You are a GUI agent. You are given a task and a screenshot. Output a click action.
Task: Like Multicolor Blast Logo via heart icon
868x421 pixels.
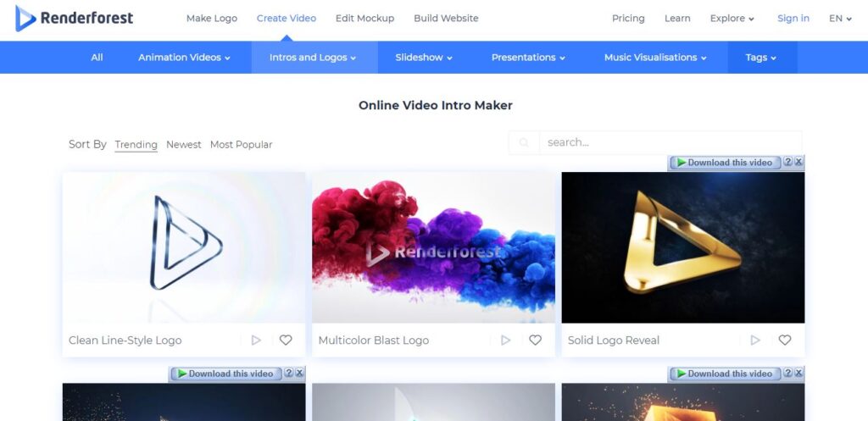click(536, 341)
